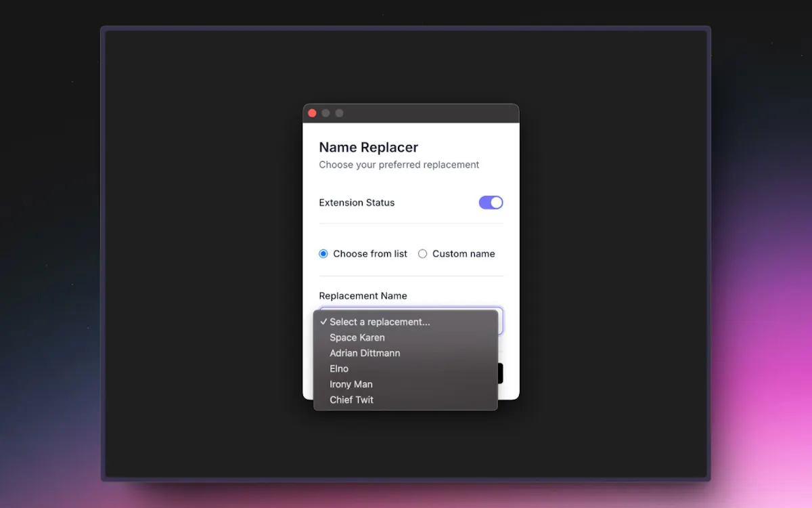Choose Adrian Dittmann from the list
The height and width of the screenshot is (508, 812).
(x=405, y=353)
